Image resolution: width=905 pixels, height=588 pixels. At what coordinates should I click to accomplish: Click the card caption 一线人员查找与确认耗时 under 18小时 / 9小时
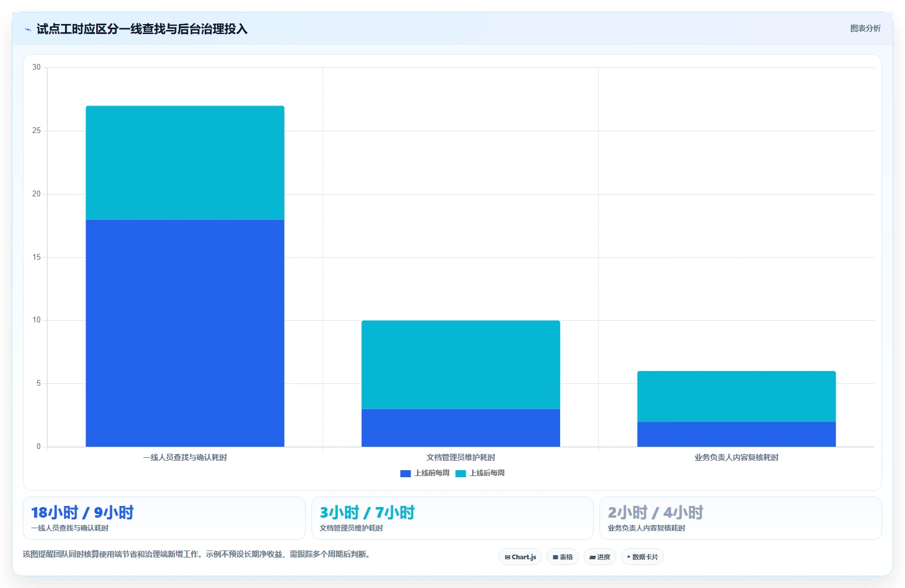70,528
